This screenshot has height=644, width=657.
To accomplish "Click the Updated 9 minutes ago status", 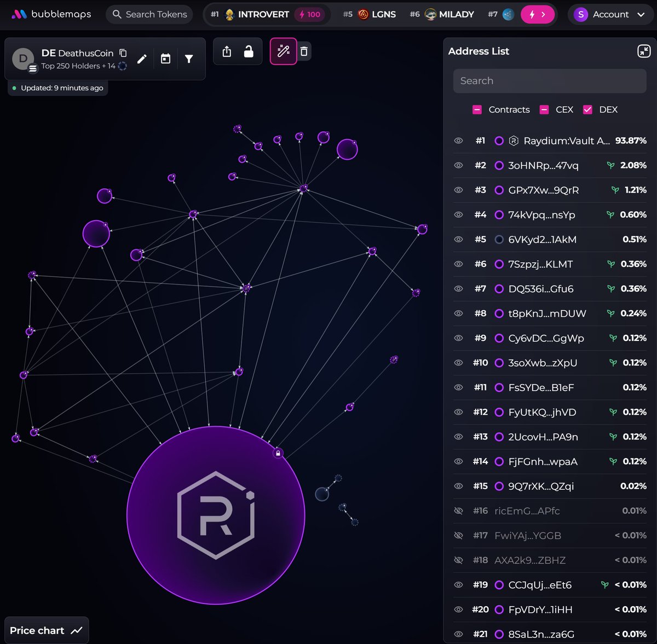I will [x=58, y=88].
